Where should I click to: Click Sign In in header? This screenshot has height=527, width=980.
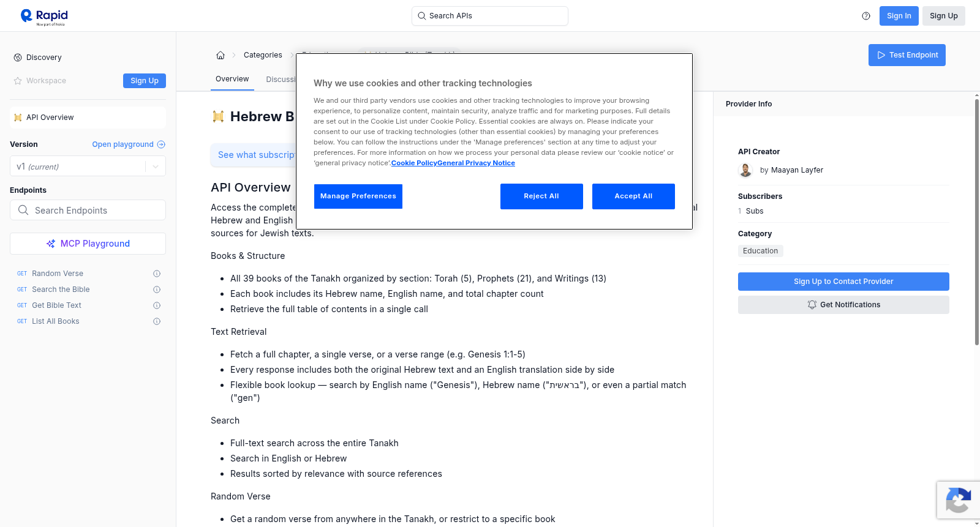pyautogui.click(x=899, y=16)
